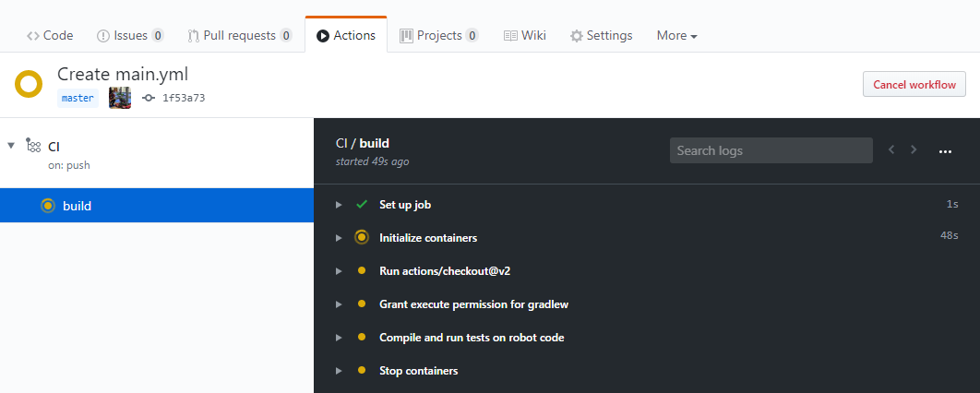
Task: Click the CI workflow icon in sidebar
Action: (x=33, y=147)
